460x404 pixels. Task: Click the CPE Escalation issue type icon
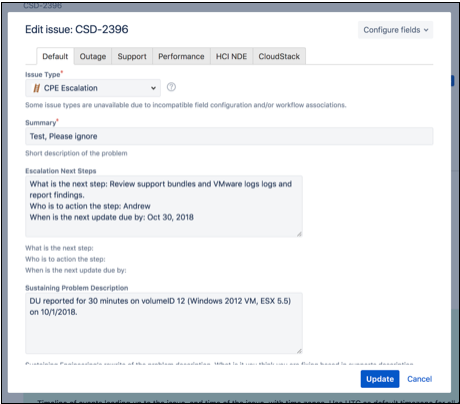point(36,88)
